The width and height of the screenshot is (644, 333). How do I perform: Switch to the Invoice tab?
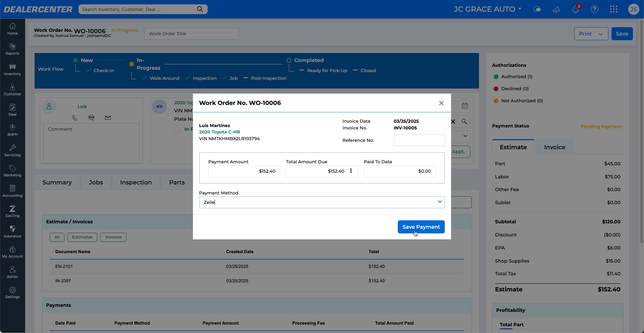pyautogui.click(x=555, y=147)
